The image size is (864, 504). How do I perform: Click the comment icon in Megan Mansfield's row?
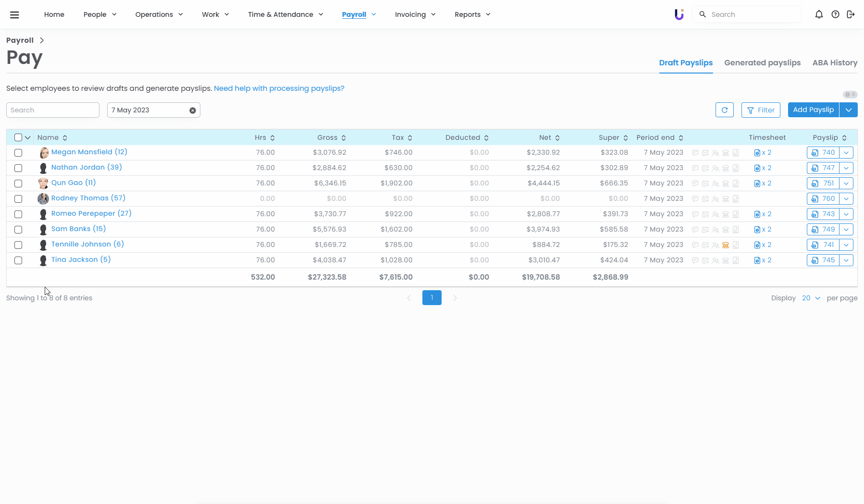[695, 153]
